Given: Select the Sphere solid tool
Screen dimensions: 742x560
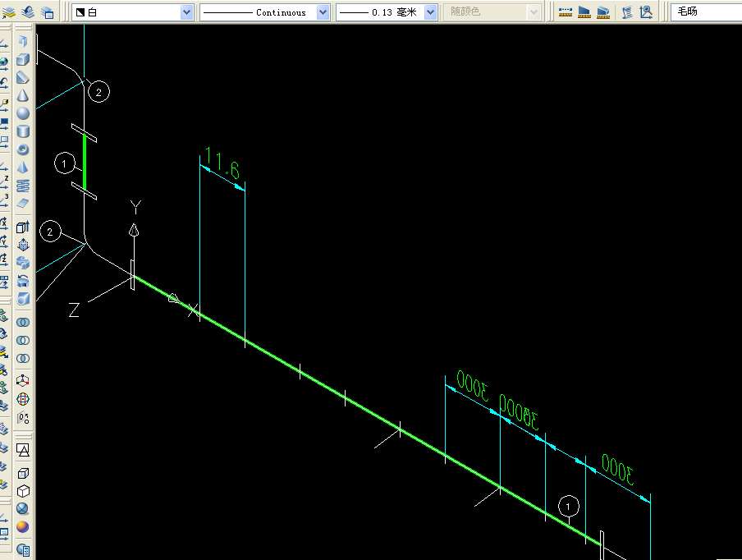Looking at the screenshot, I should click(x=23, y=113).
